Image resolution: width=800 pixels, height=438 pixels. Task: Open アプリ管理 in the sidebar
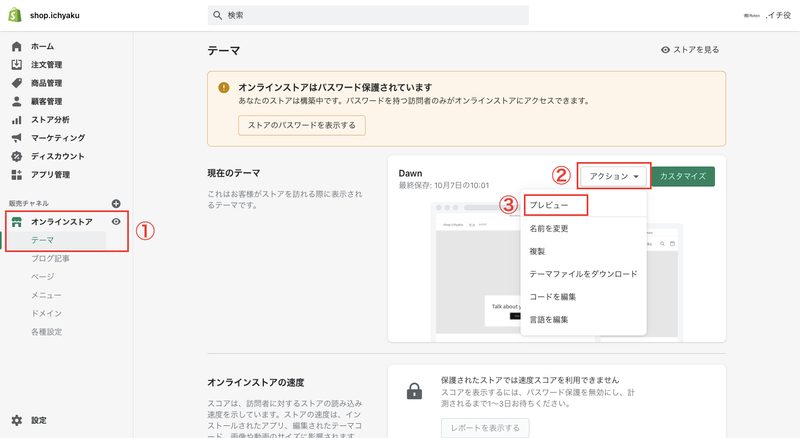(51, 175)
